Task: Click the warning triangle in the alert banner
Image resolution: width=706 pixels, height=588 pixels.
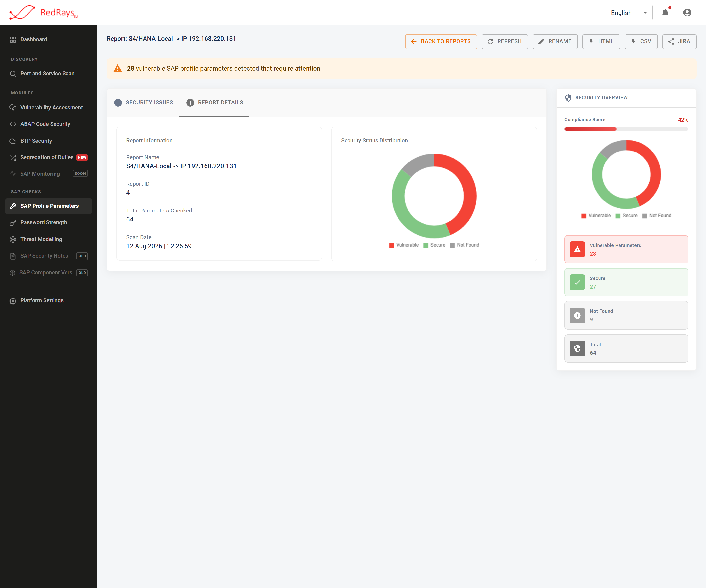Action: tap(117, 69)
